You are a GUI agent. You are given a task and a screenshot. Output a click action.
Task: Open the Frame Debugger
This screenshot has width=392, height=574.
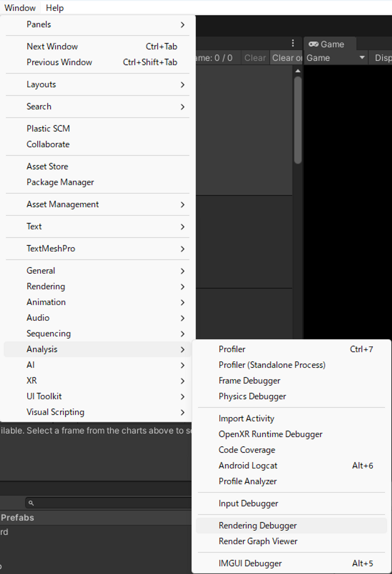click(x=292, y=381)
